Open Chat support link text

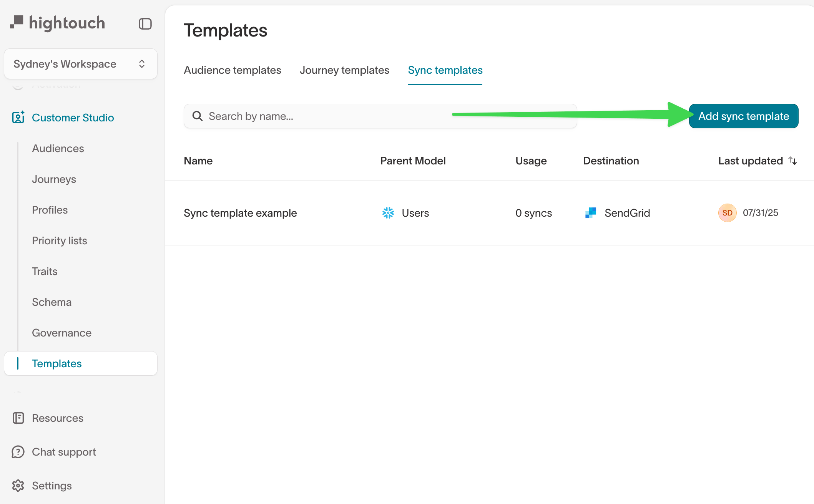click(64, 452)
